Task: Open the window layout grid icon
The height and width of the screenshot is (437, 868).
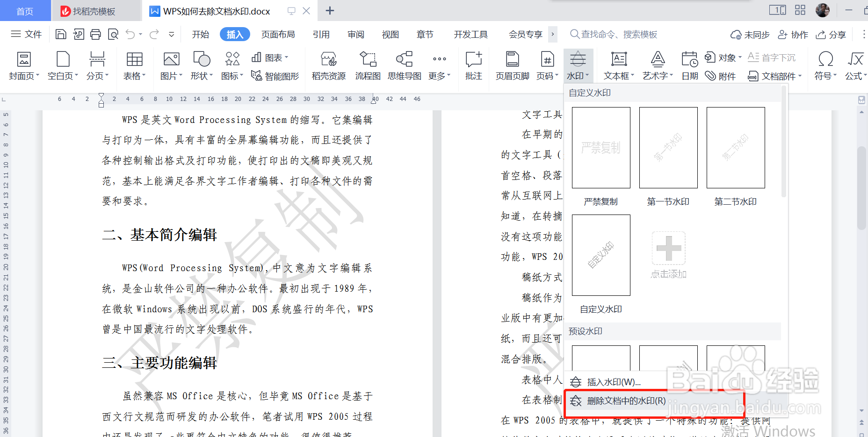Action: (x=800, y=10)
